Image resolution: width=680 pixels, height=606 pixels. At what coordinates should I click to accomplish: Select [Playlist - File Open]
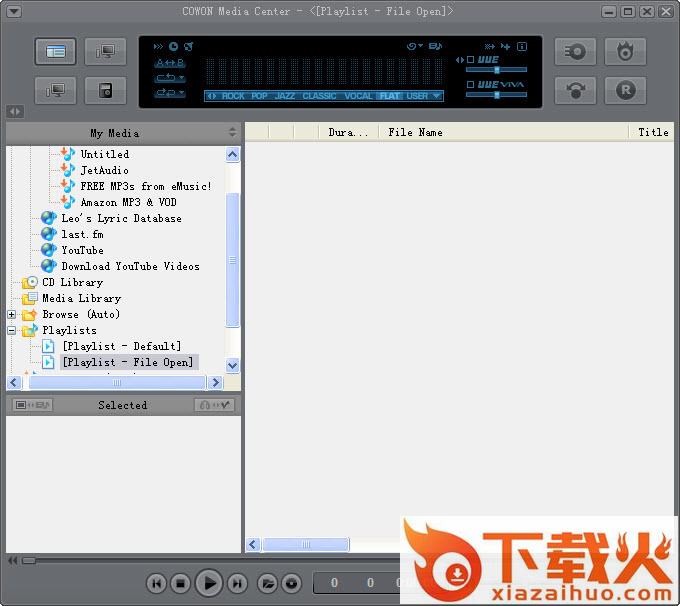[128, 362]
